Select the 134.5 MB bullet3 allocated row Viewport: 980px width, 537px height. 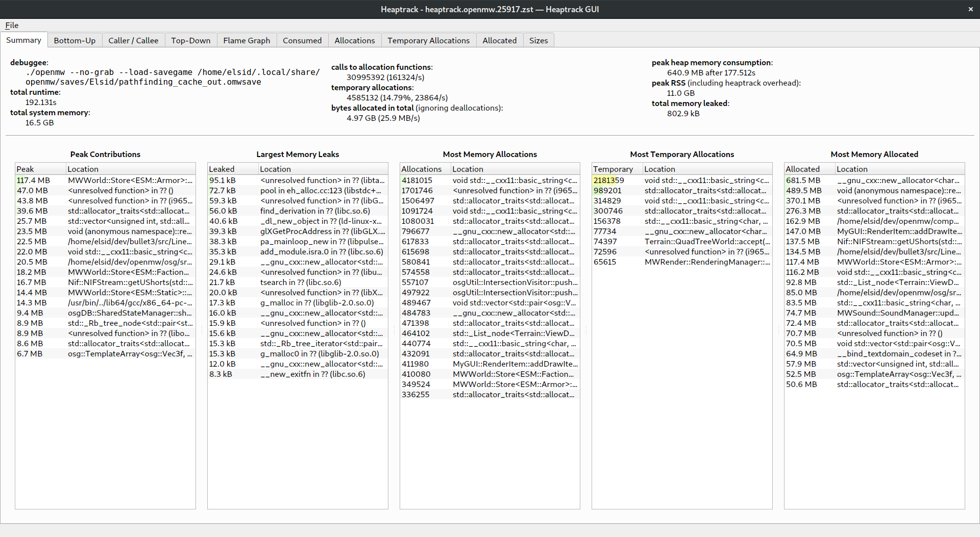point(874,251)
